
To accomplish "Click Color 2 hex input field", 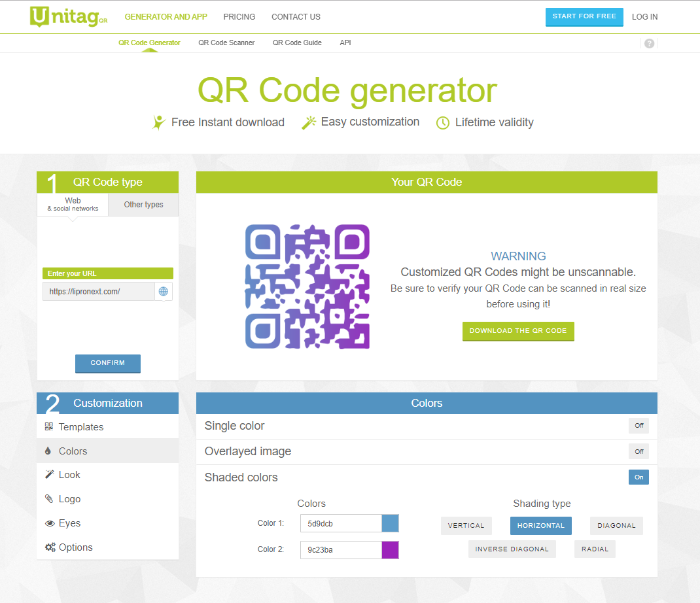I will point(341,549).
